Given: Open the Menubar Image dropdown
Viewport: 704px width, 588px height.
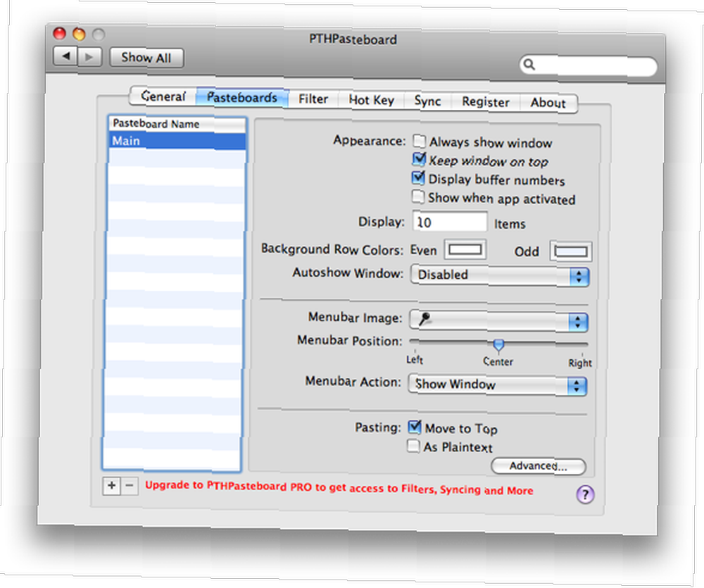Looking at the screenshot, I should tap(499, 320).
